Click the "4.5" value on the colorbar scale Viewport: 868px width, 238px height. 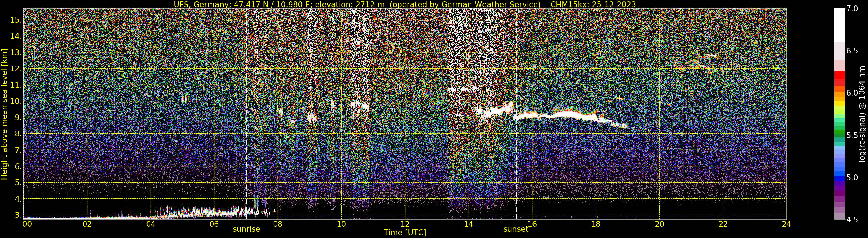click(x=852, y=220)
